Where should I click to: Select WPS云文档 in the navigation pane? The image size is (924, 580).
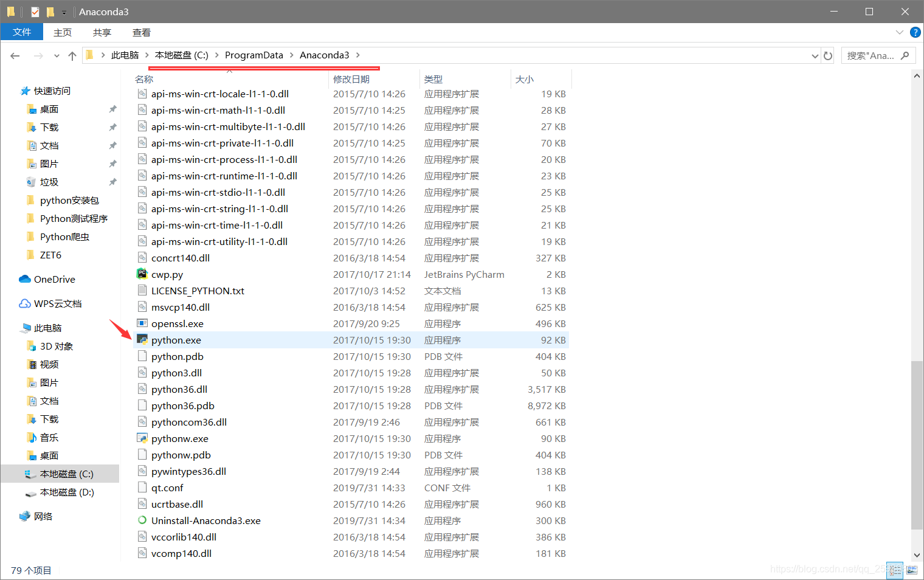point(57,304)
